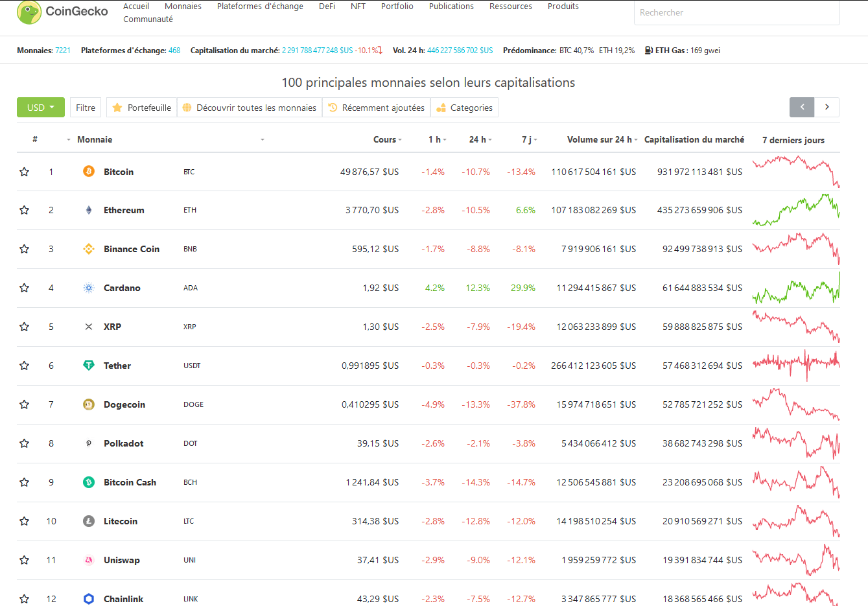This screenshot has height=606, width=868.
Task: Toggle favorite star for Cardano
Action: tap(25, 288)
